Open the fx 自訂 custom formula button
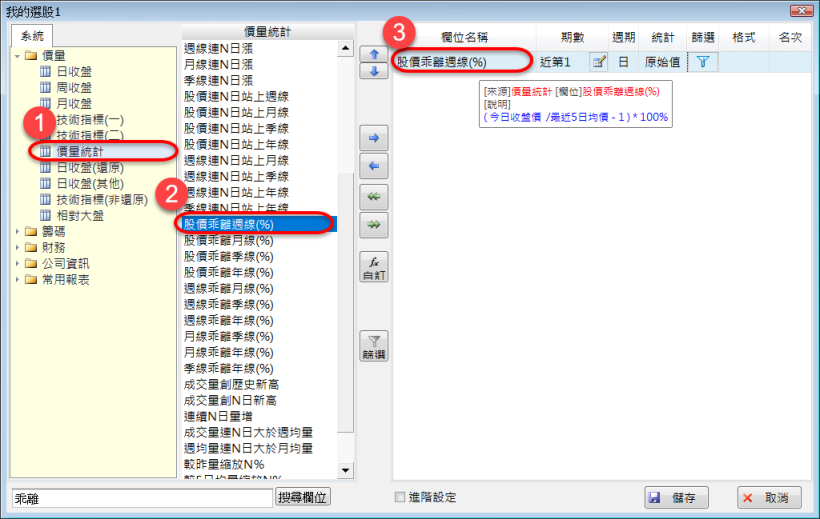 pos(374,267)
